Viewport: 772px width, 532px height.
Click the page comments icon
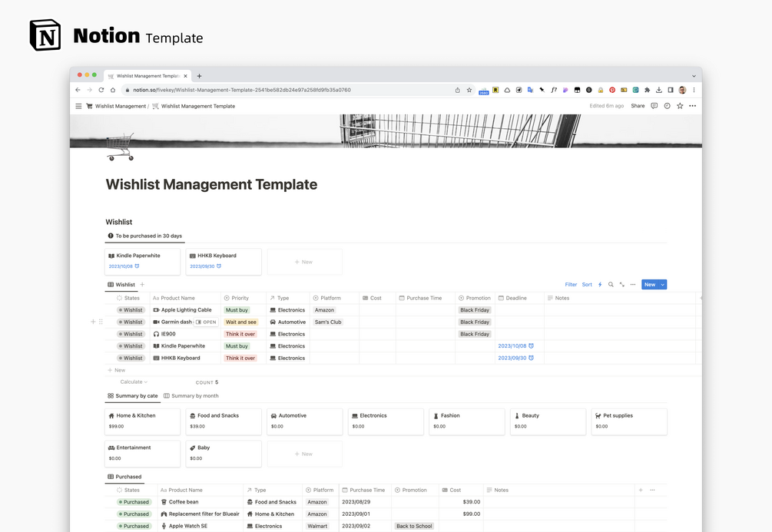tap(654, 106)
